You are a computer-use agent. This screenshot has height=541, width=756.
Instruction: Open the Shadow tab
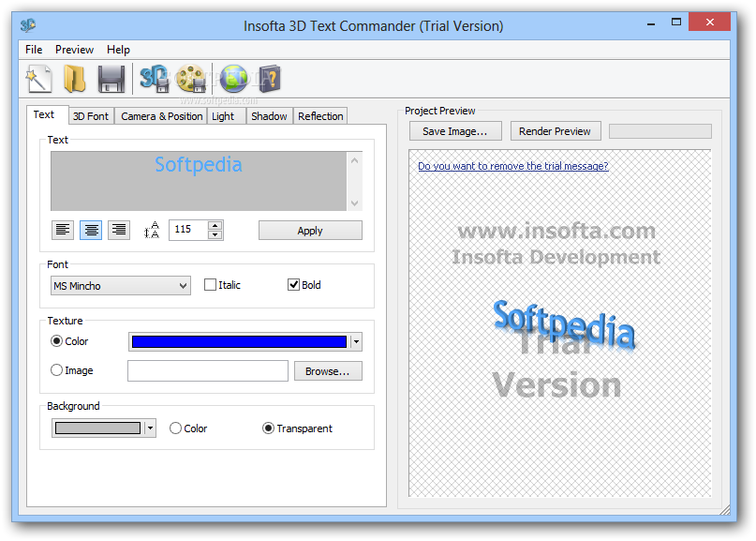[269, 116]
